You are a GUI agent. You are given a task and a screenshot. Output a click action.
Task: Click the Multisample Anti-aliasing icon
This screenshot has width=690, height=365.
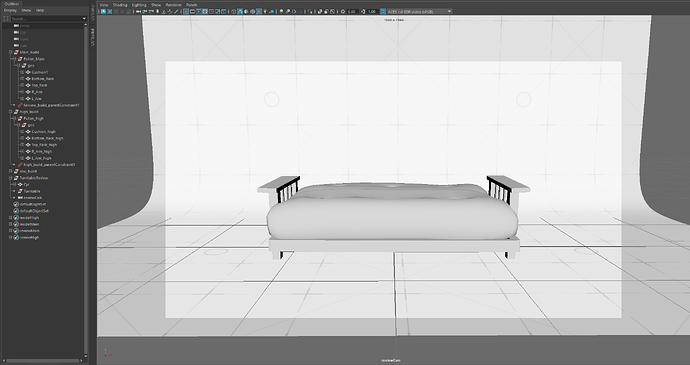tap(294, 11)
